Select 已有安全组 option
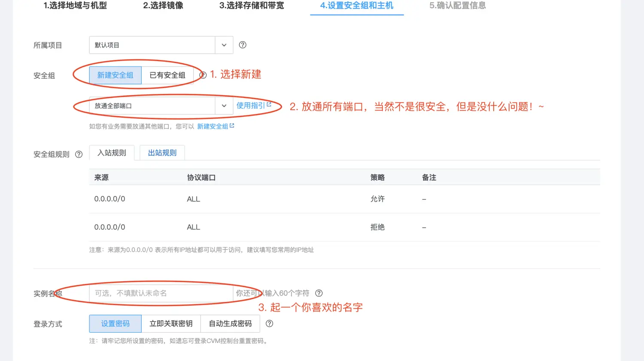The height and width of the screenshot is (361, 644). point(167,75)
